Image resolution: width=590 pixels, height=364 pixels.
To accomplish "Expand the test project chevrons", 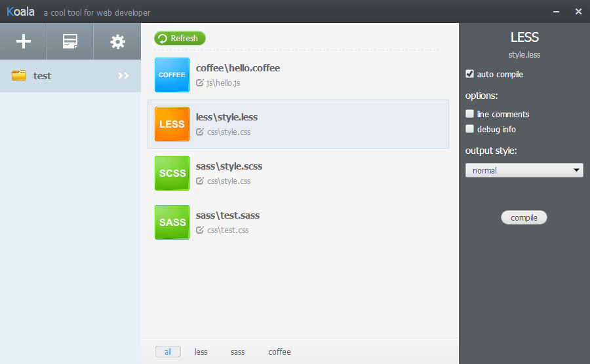I will (x=123, y=76).
